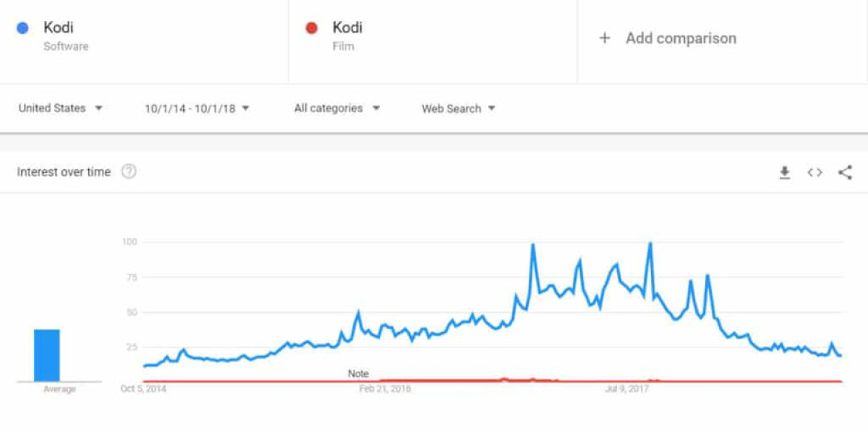This screenshot has width=868, height=434.
Task: Open the Web Search type dropdown
Action: click(x=459, y=109)
